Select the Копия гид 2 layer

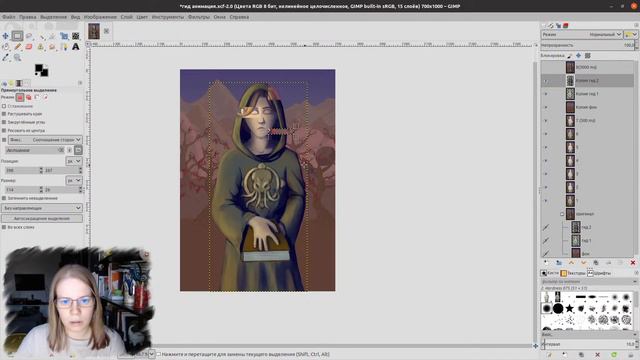click(588, 81)
